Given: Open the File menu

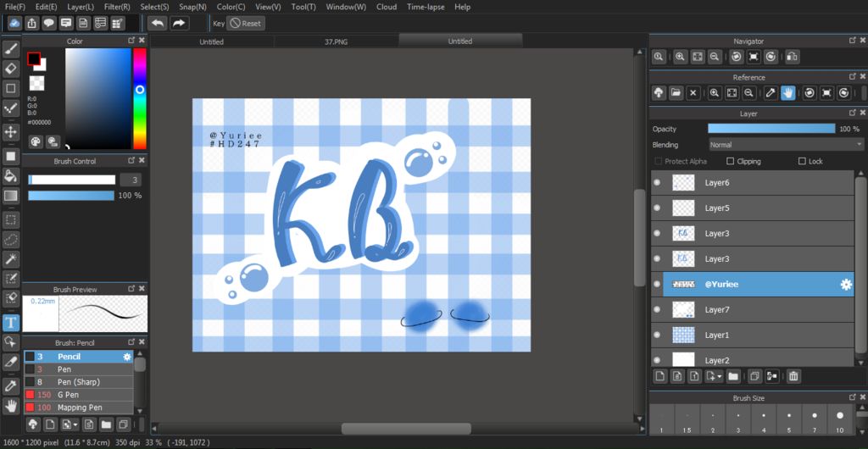Looking at the screenshot, I should pos(15,7).
